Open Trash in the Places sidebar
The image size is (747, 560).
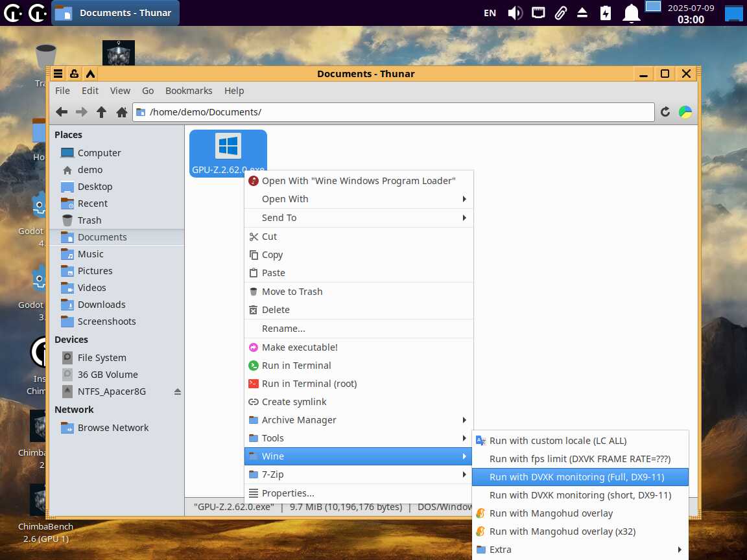tap(117, 220)
